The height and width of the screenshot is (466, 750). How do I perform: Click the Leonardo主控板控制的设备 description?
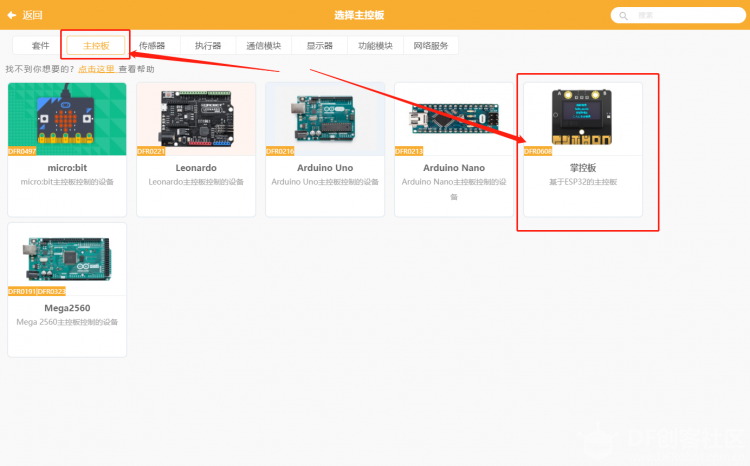(x=196, y=182)
